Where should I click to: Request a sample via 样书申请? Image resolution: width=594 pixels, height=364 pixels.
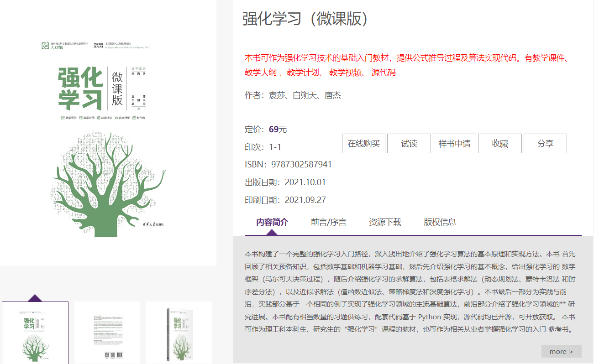454,143
